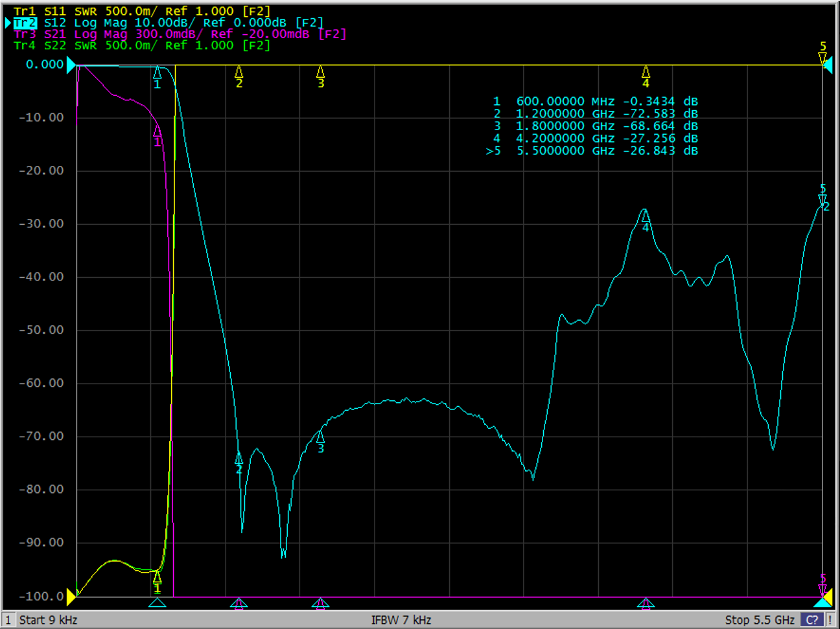Click the channel 1 indicator in status bar

[8, 620]
